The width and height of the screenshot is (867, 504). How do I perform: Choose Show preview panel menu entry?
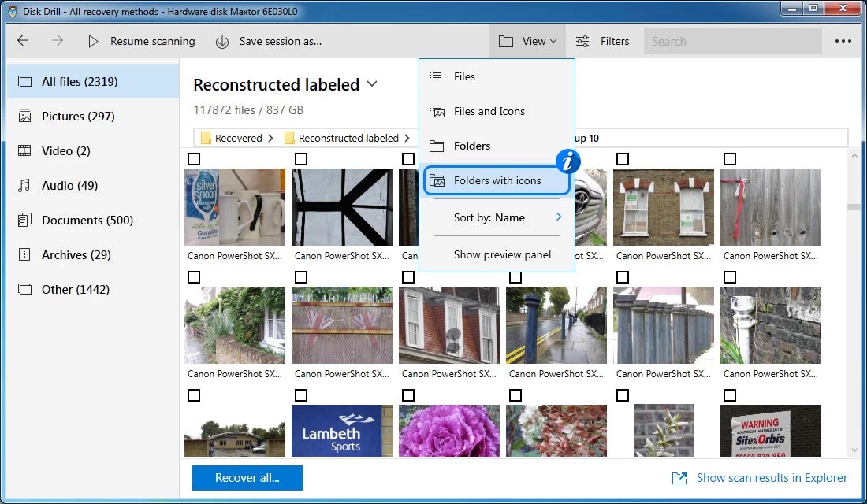coord(497,254)
